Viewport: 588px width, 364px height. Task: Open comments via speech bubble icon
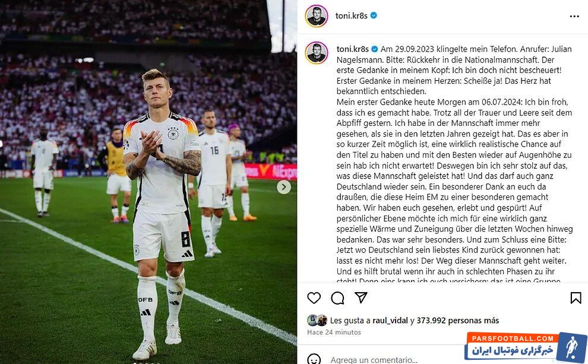pyautogui.click(x=337, y=298)
